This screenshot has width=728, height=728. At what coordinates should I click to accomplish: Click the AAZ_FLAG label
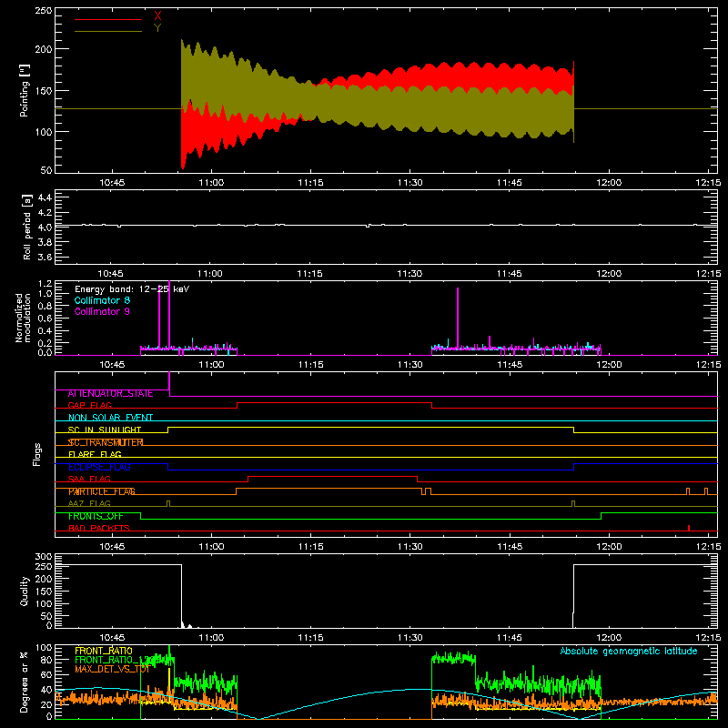[x=89, y=503]
